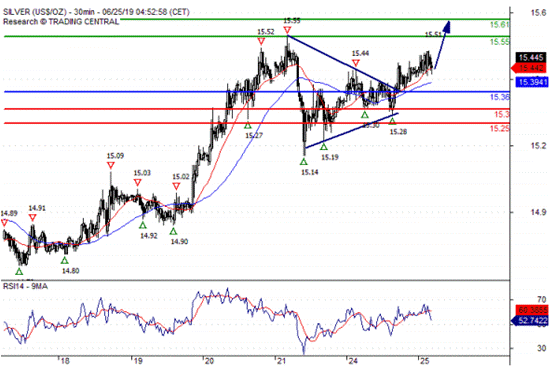This screenshot has width=554, height=369.
Task: Click the green trough marker at 14.92
Action: 142,225
